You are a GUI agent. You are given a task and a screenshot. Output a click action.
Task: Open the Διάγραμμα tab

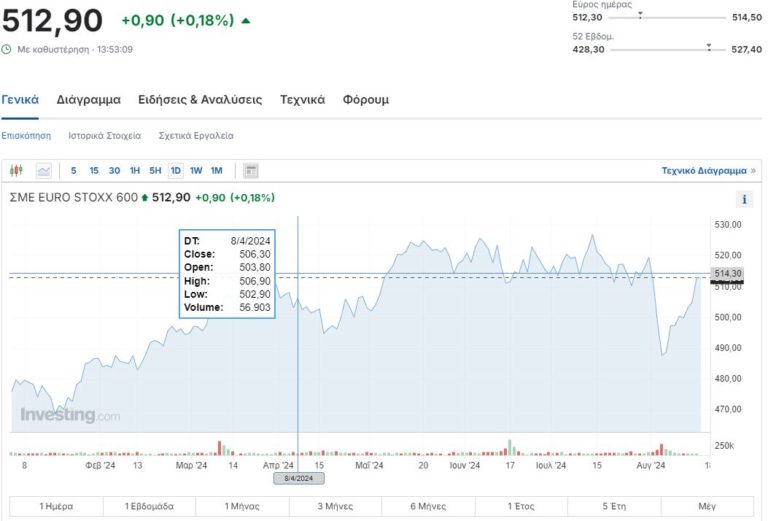click(x=89, y=100)
